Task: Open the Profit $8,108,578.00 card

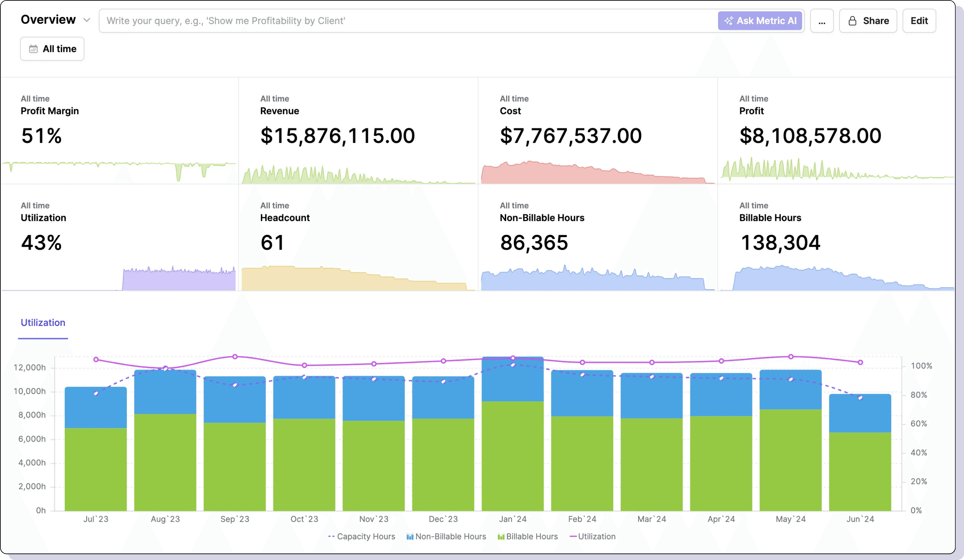Action: pyautogui.click(x=837, y=131)
